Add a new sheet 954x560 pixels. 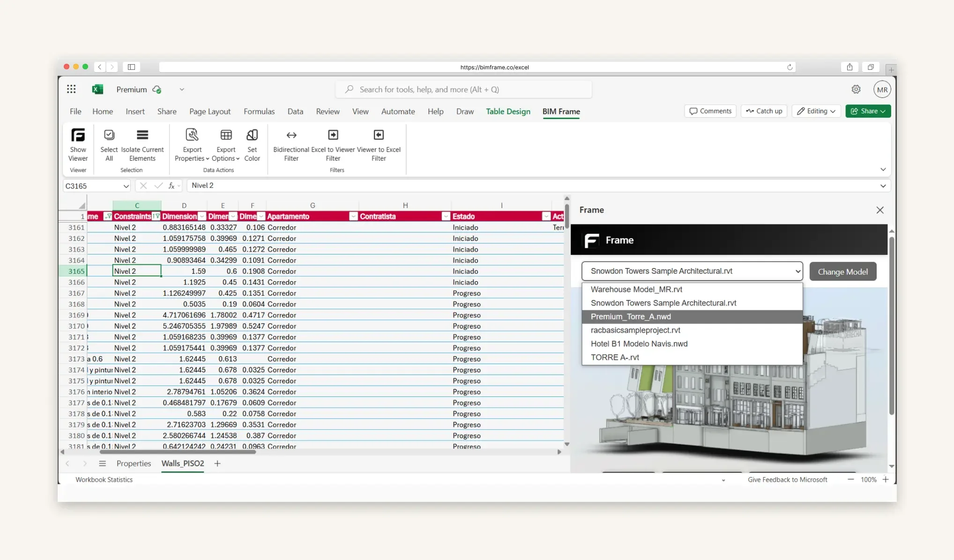coord(217,463)
